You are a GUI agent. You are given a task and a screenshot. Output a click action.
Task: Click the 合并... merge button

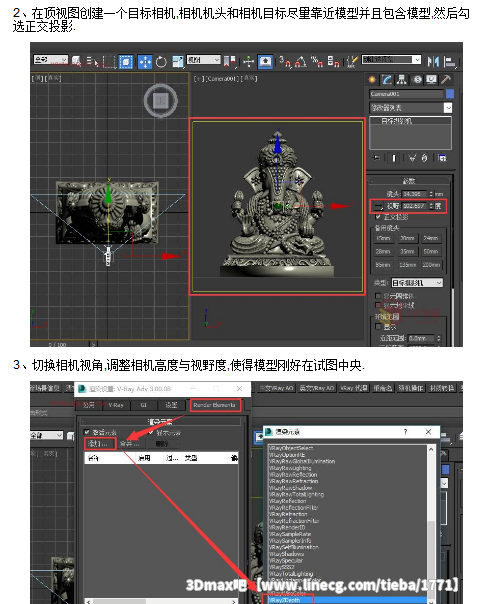(131, 444)
